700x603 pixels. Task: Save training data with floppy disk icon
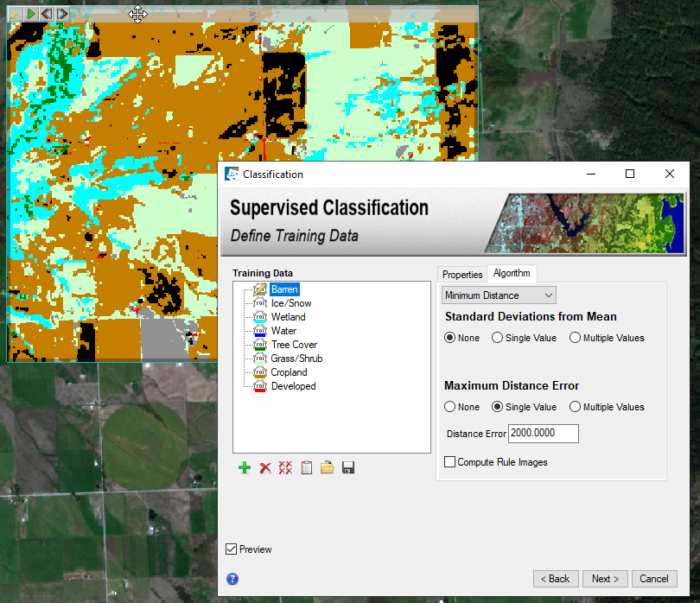348,467
